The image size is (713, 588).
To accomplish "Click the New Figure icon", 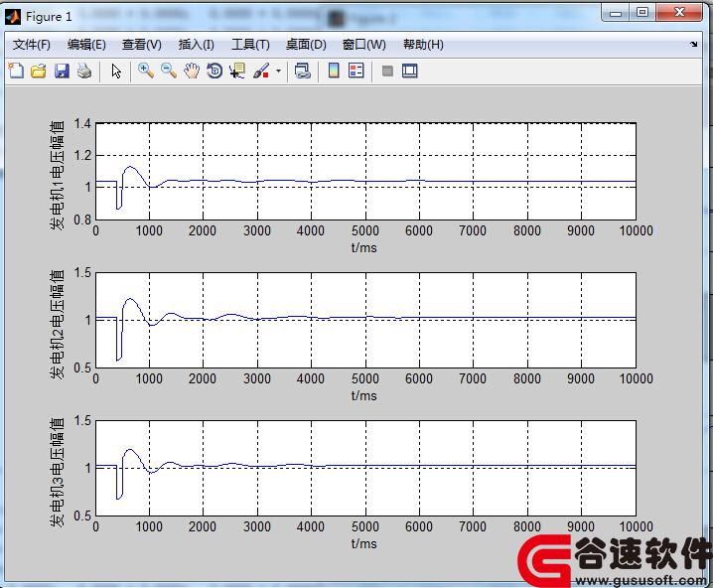I will [x=16, y=71].
